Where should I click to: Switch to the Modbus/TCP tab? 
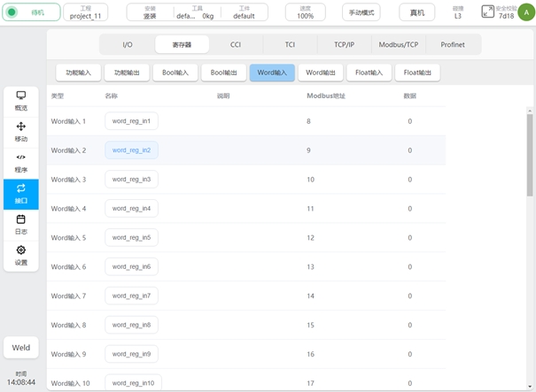point(399,44)
